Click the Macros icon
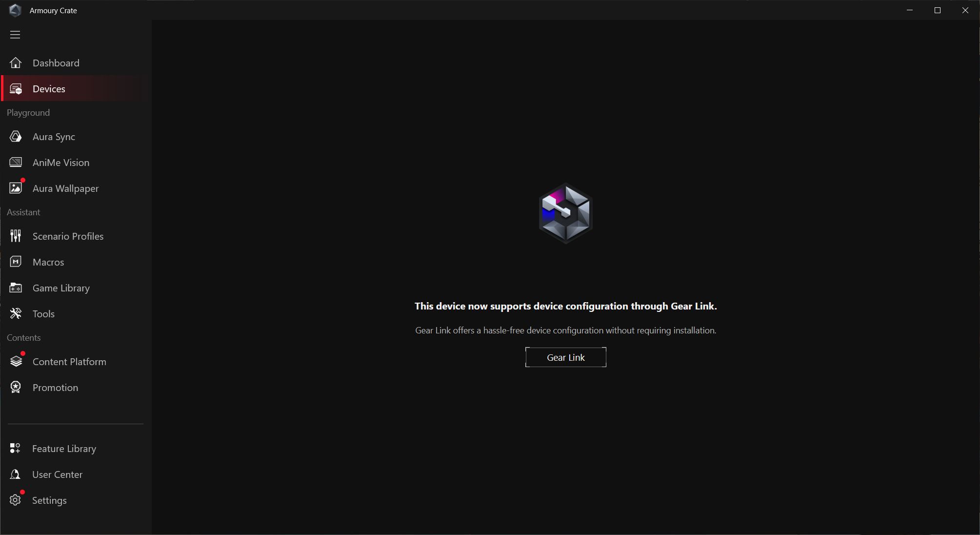 [16, 262]
